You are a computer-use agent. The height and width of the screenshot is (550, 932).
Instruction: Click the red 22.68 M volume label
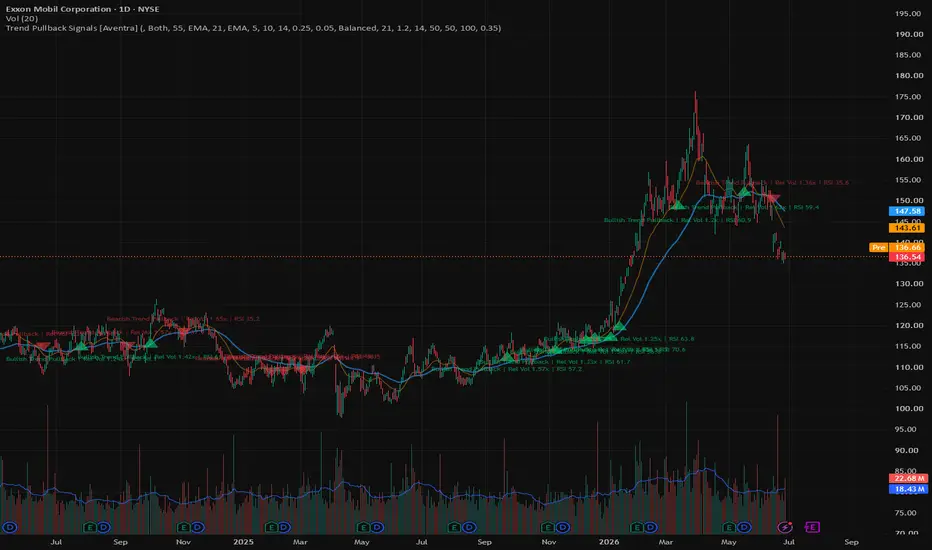[x=908, y=478]
